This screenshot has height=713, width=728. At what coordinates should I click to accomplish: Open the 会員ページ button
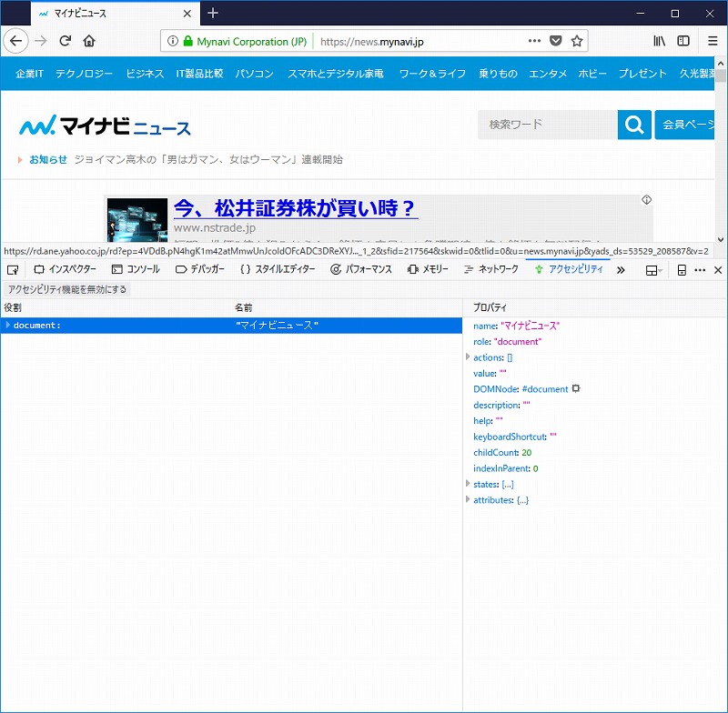(685, 125)
